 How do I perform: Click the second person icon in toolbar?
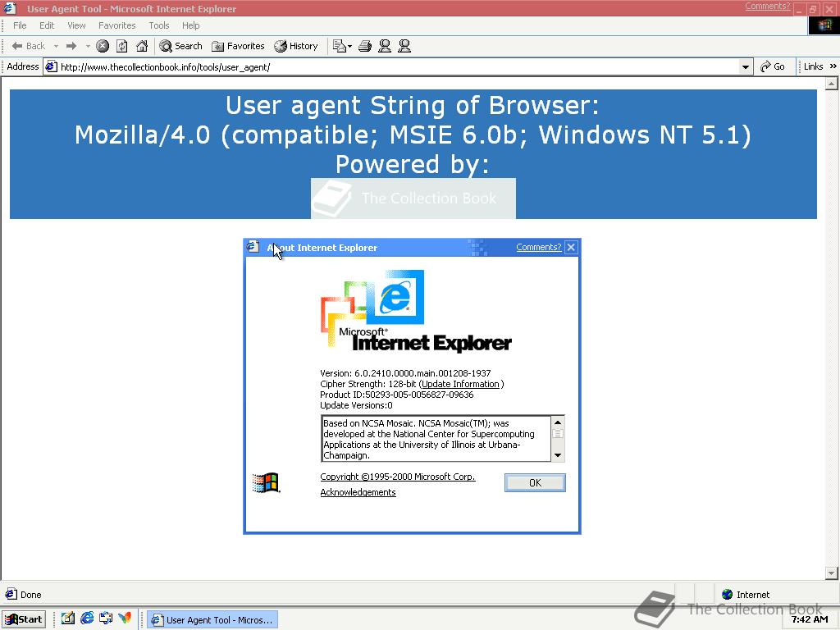point(404,46)
